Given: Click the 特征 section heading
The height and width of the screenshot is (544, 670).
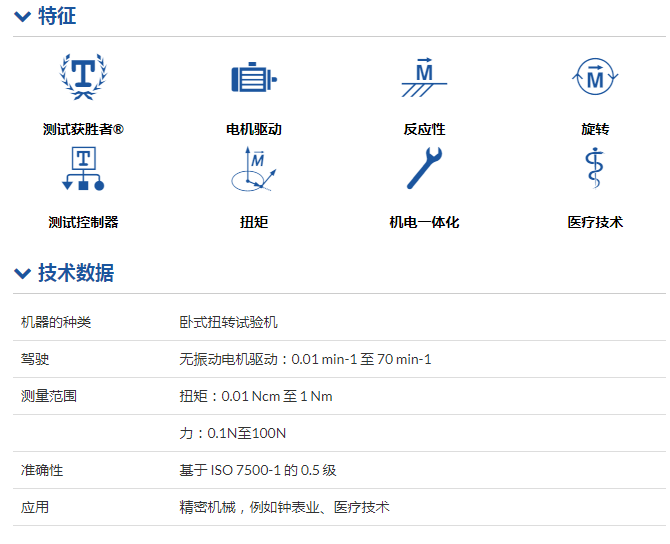Looking at the screenshot, I should coord(57,17).
